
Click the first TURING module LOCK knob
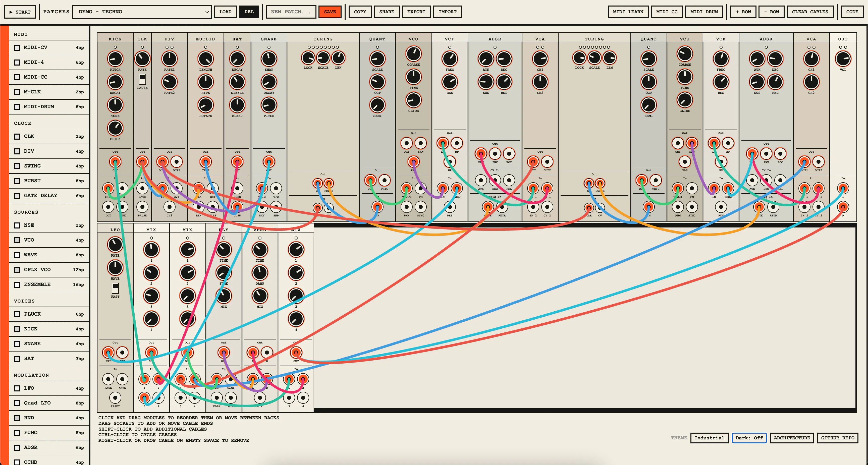point(308,57)
